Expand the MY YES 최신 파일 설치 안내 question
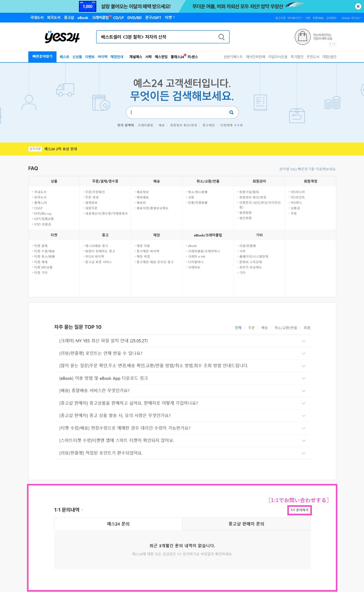 (x=182, y=341)
